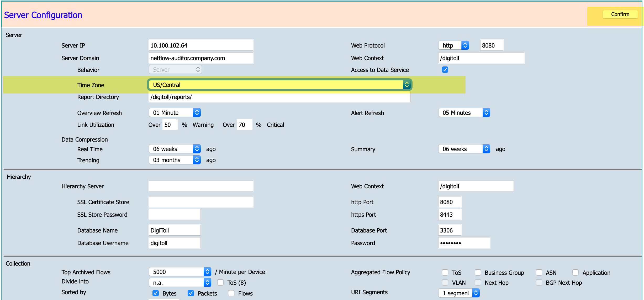This screenshot has width=644, height=300.
Task: Edit the Web Protocol port field
Action: pos(492,45)
